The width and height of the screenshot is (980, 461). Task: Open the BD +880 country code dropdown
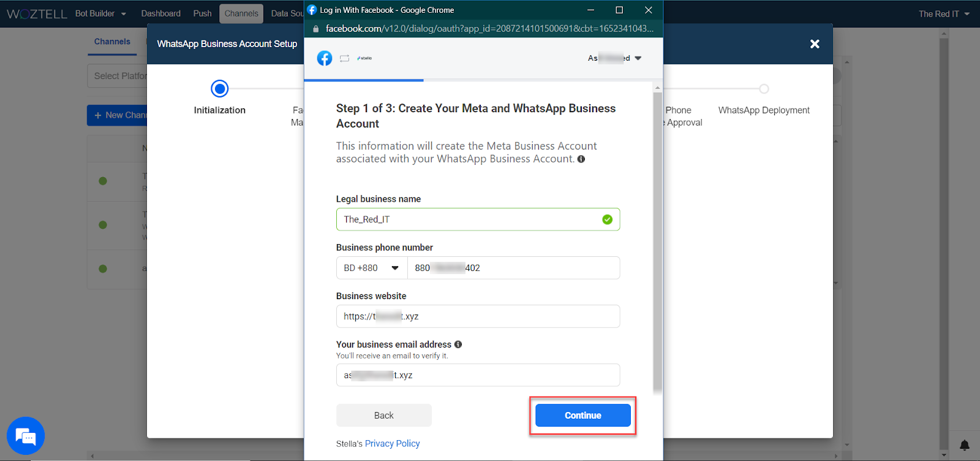click(x=372, y=268)
